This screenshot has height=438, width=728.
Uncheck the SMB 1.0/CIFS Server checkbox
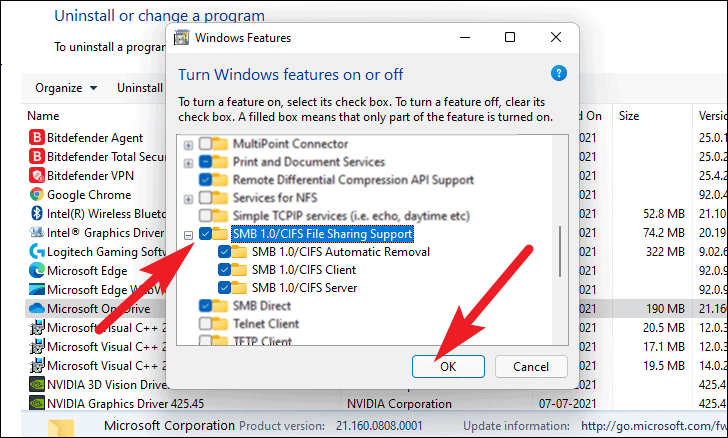click(x=224, y=288)
